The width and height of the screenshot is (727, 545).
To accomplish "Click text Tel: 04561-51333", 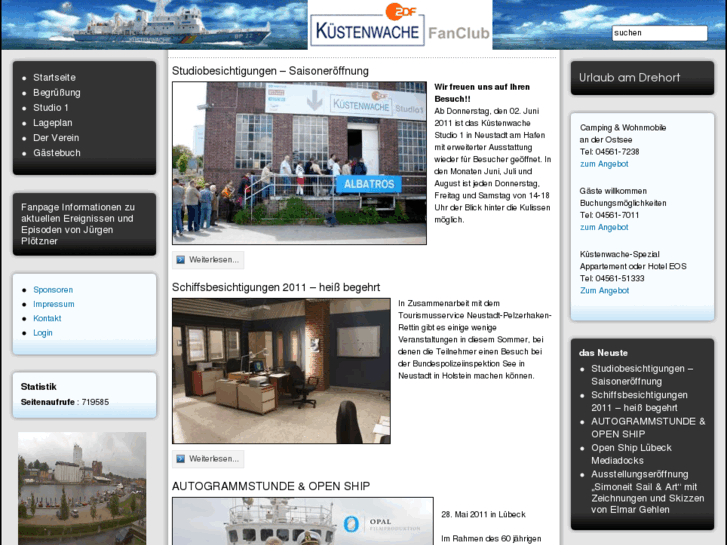I will (x=612, y=278).
